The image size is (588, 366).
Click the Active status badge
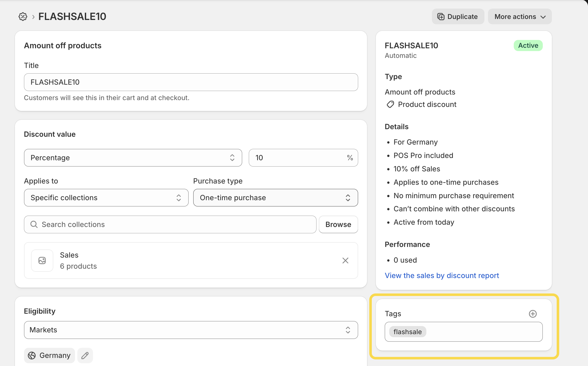528,45
